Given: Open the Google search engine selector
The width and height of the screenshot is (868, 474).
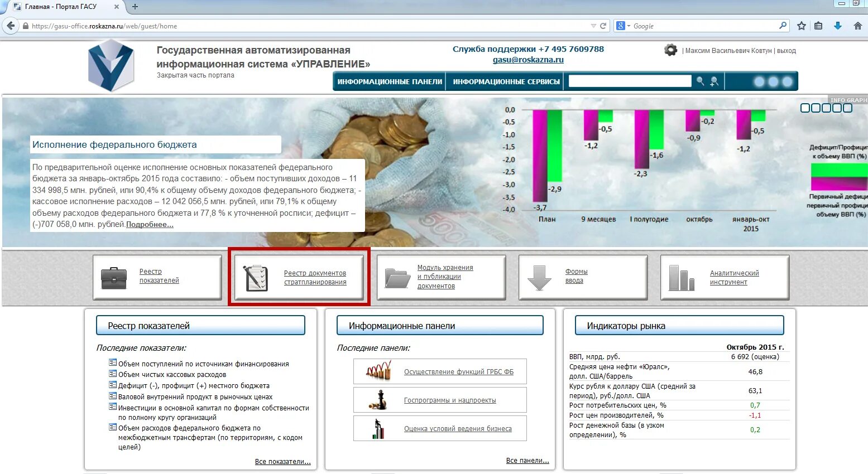Looking at the screenshot, I should 623,26.
